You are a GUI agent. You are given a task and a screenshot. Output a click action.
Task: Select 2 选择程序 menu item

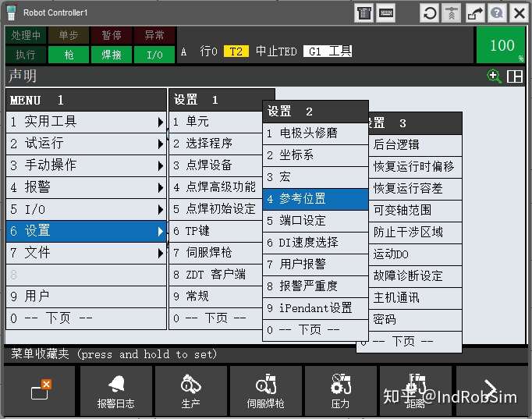216,144
